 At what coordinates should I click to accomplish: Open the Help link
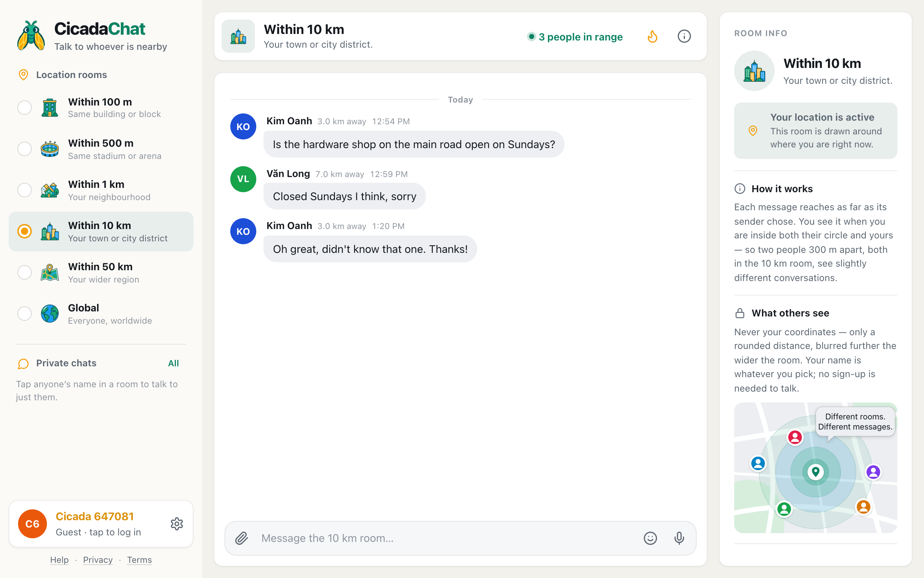click(x=60, y=560)
